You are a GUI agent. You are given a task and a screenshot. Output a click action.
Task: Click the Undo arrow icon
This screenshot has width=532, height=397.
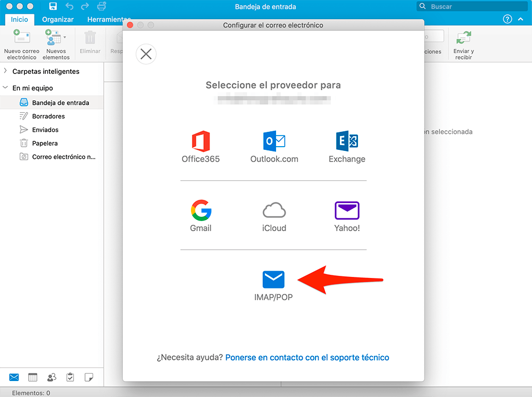(x=69, y=6)
